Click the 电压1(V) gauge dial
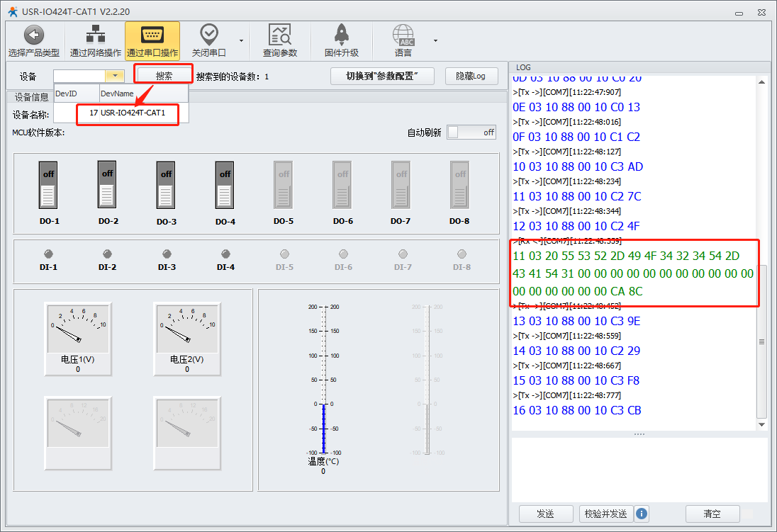 pyautogui.click(x=78, y=328)
